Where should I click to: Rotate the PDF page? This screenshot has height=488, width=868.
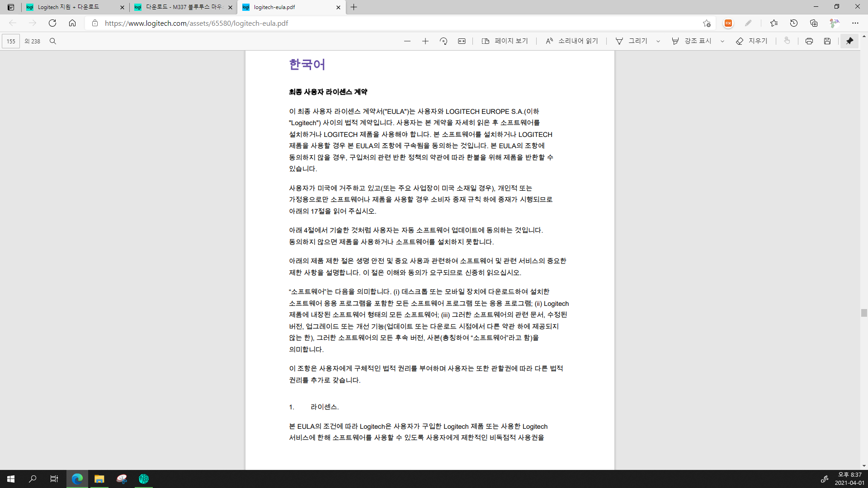(443, 41)
